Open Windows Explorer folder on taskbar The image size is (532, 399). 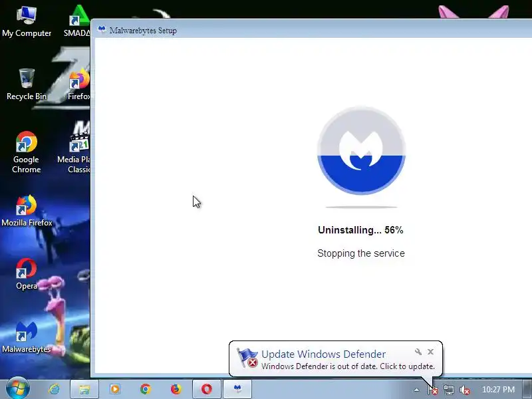click(84, 389)
